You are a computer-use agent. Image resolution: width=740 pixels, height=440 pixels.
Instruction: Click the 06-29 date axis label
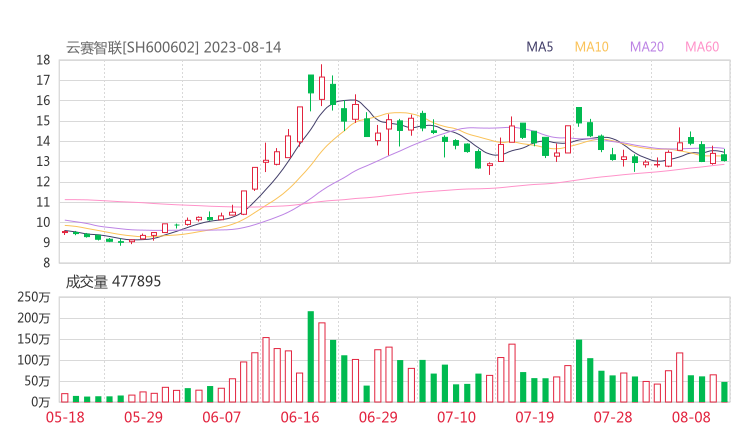378,417
